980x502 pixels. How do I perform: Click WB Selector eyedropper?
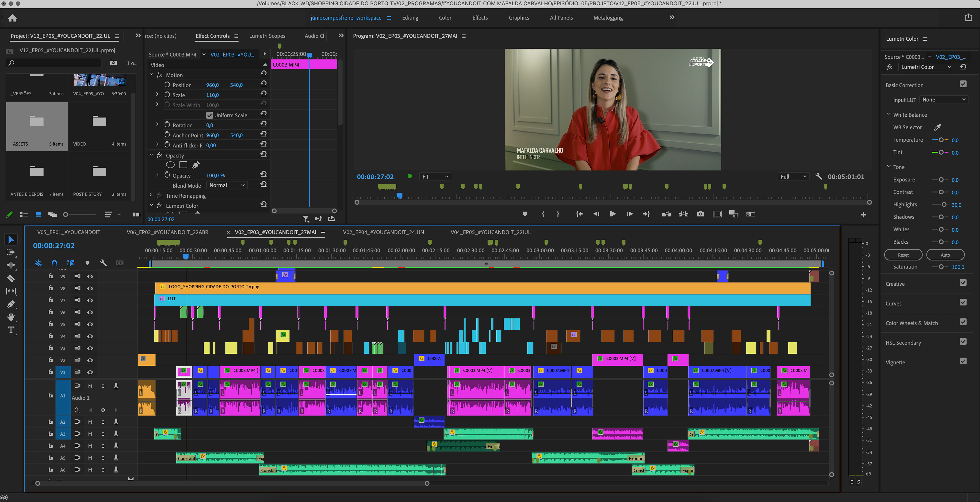coord(937,127)
